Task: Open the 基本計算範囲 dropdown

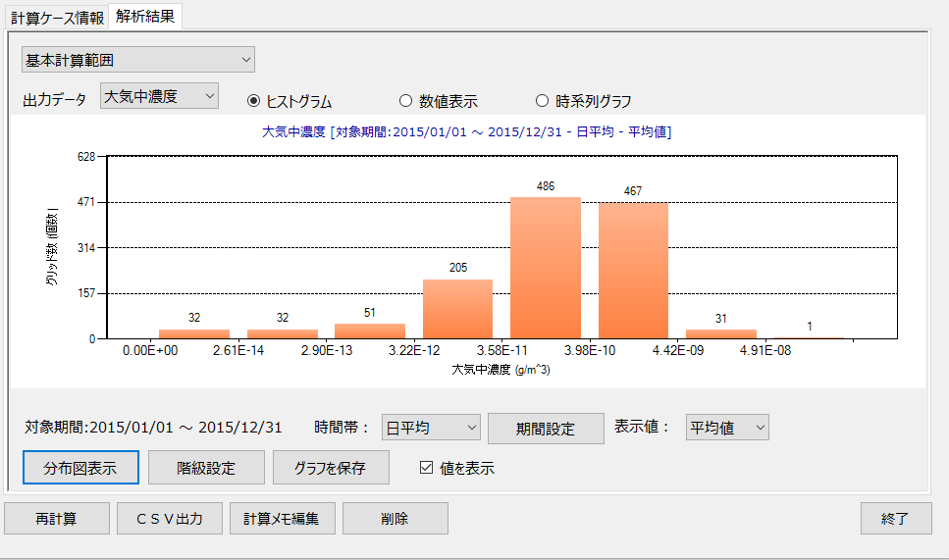Action: click(x=138, y=60)
